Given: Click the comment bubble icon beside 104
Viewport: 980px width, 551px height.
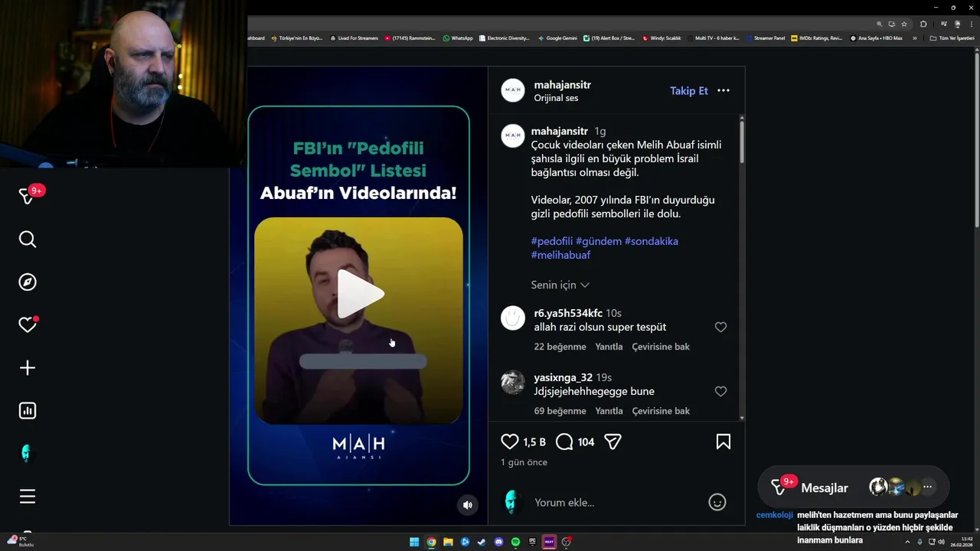Looking at the screenshot, I should tap(564, 442).
